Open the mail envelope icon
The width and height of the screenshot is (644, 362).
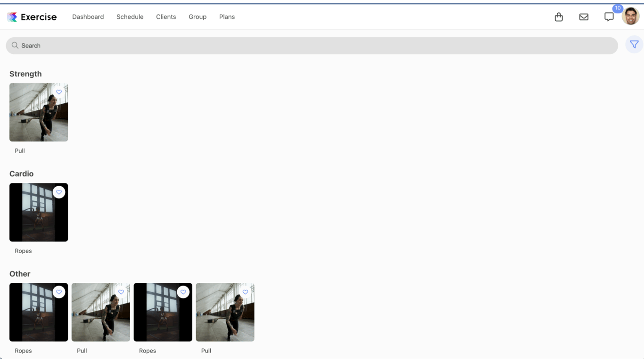(584, 16)
